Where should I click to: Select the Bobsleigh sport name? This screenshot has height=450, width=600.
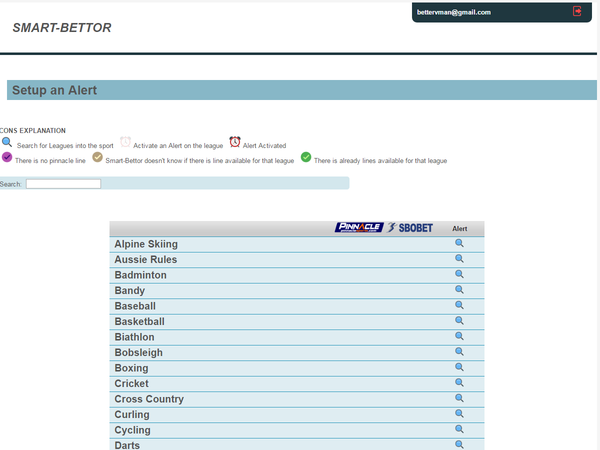point(138,353)
